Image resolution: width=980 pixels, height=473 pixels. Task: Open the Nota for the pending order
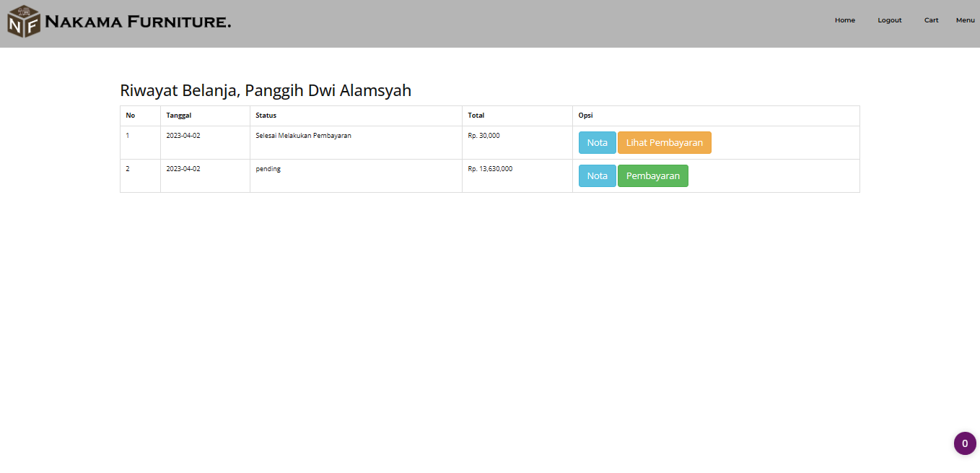click(x=597, y=175)
